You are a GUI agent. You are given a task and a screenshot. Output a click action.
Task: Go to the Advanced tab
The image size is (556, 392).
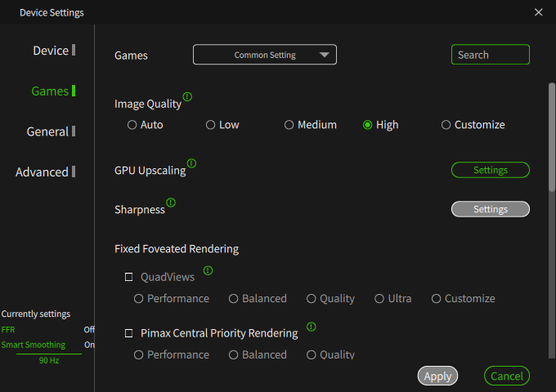tap(42, 171)
